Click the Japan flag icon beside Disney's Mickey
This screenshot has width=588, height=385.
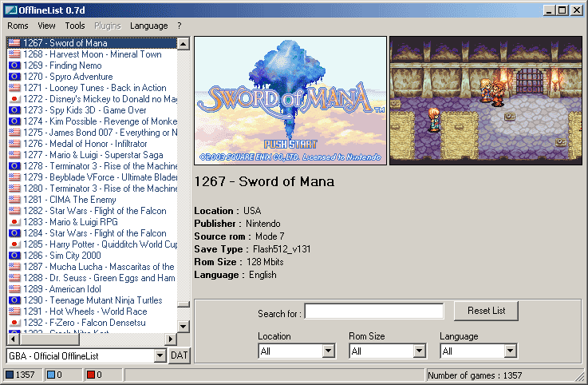(14, 99)
